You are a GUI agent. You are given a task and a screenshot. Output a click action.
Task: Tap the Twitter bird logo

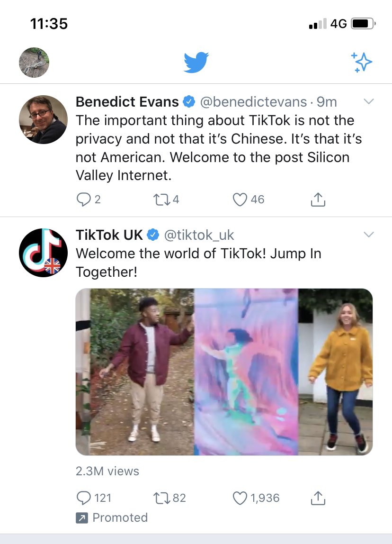[x=196, y=63]
